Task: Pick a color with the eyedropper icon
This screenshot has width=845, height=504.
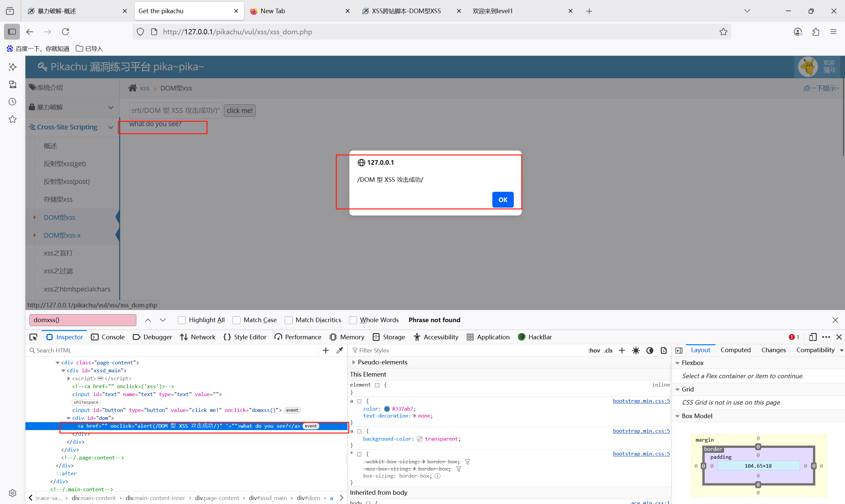Action: pyautogui.click(x=339, y=350)
